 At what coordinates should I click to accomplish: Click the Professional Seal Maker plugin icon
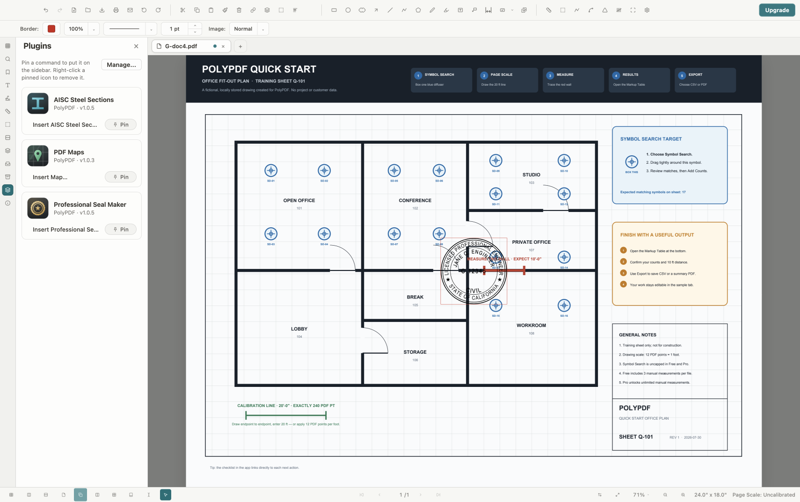[x=38, y=208]
